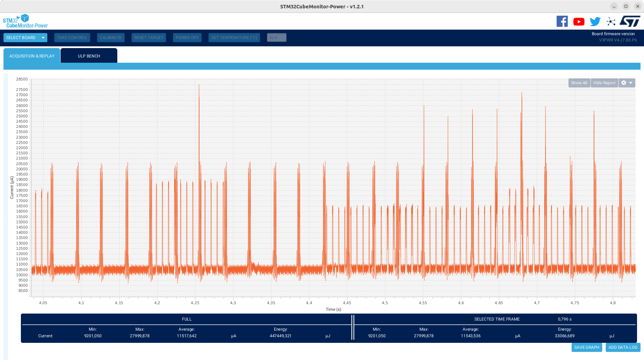Switch to the ULP BENCH tab
Screen dimensions: 644x362
tap(89, 56)
